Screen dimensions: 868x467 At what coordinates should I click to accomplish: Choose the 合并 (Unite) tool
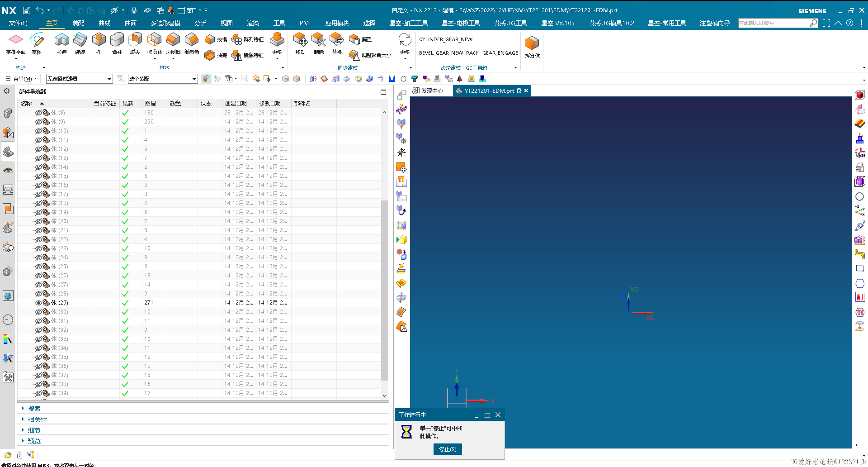pos(117,43)
